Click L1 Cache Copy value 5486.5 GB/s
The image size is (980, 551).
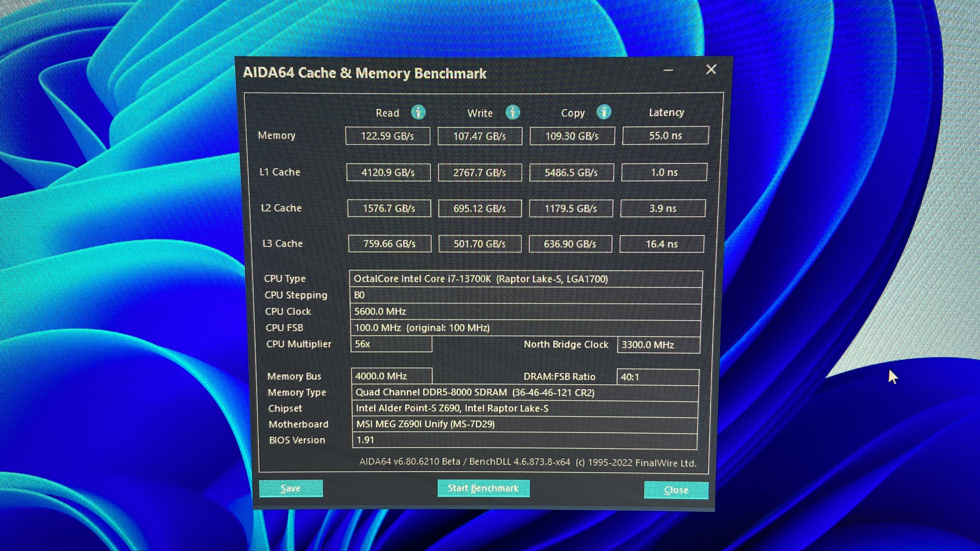click(x=571, y=172)
